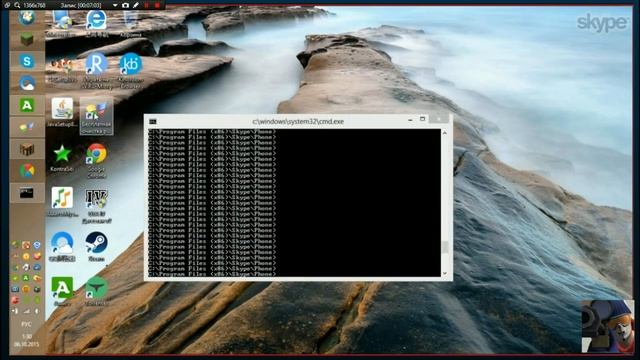Switch to the cmd window taskbar icon
This screenshot has height=360, width=640.
pyautogui.click(x=27, y=193)
